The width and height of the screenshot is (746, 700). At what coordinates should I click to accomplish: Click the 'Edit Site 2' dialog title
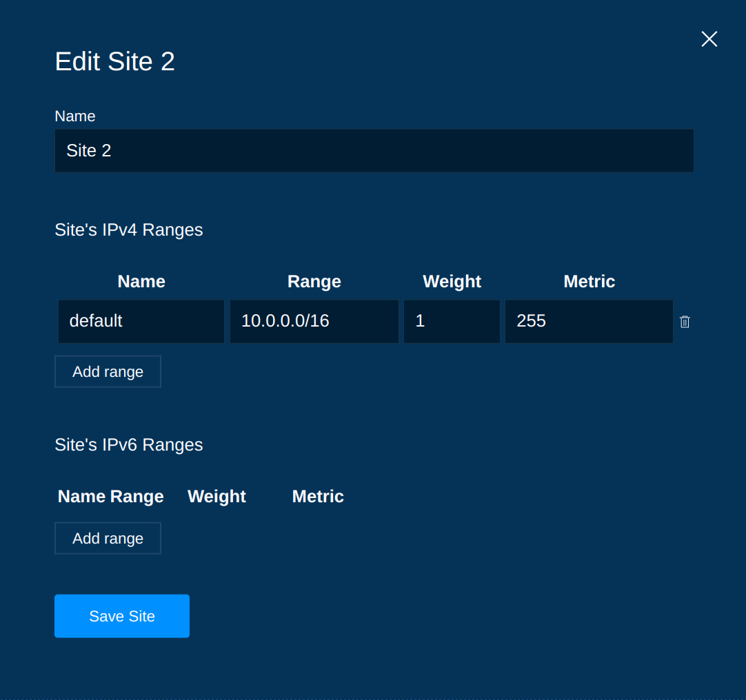pos(114,61)
